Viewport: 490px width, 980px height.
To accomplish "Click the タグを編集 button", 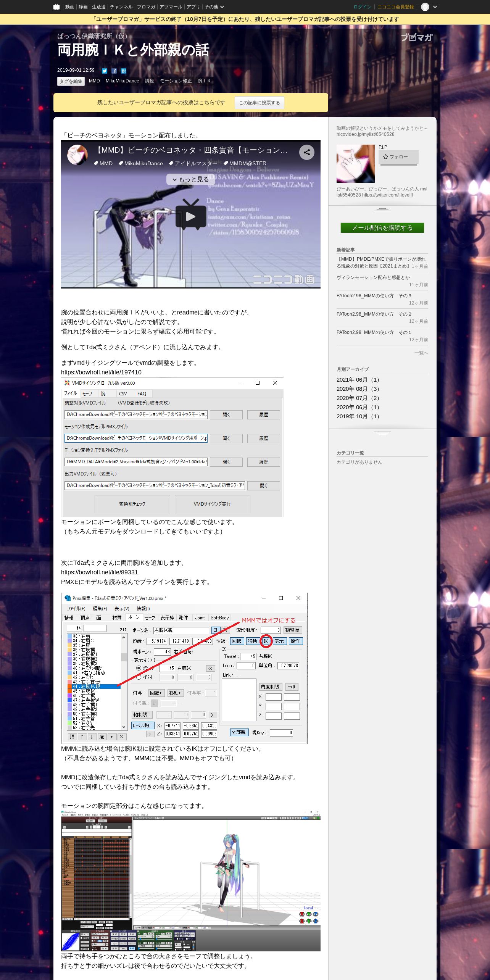I will tap(71, 81).
